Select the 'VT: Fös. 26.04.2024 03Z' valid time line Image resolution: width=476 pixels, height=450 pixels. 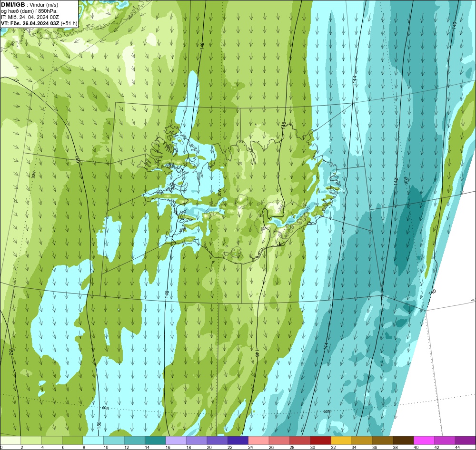[30, 23]
